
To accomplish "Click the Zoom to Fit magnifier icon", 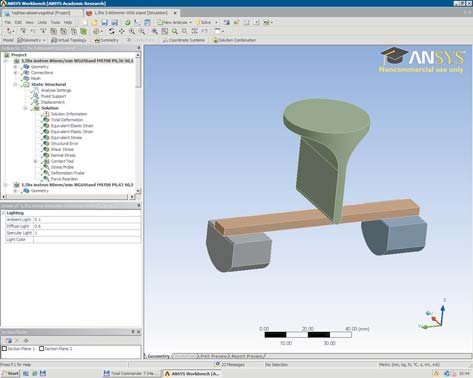I will pyautogui.click(x=175, y=31).
